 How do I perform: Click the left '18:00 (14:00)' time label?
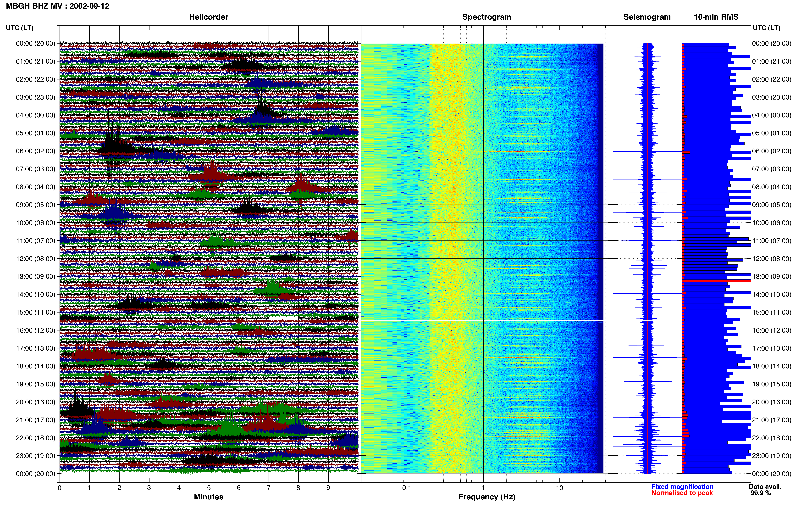35,366
